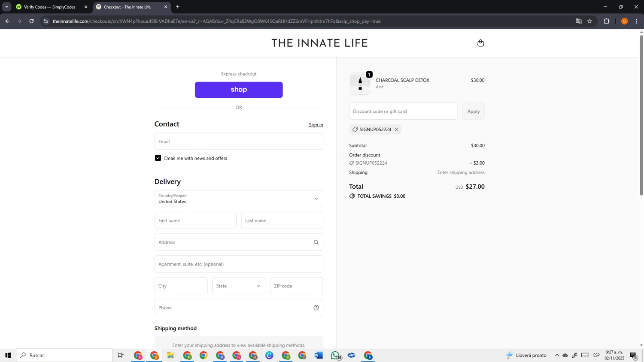Open the translate page icon

[x=578, y=21]
